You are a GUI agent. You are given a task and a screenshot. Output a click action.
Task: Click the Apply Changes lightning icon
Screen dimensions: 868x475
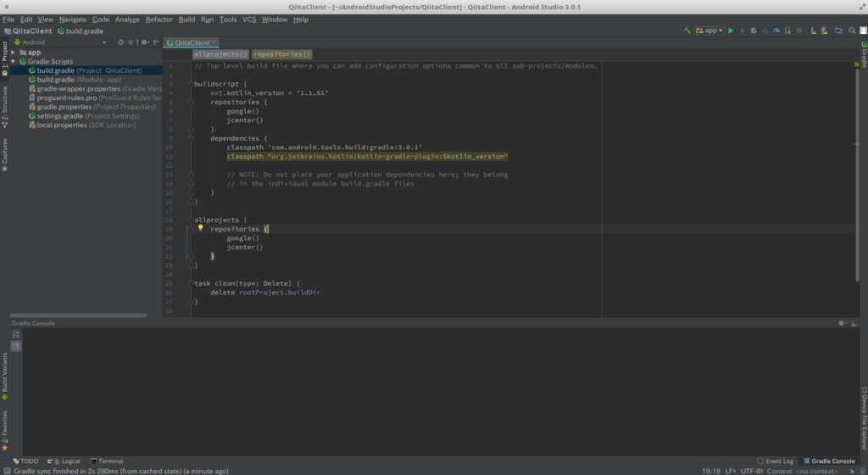pyautogui.click(x=743, y=31)
